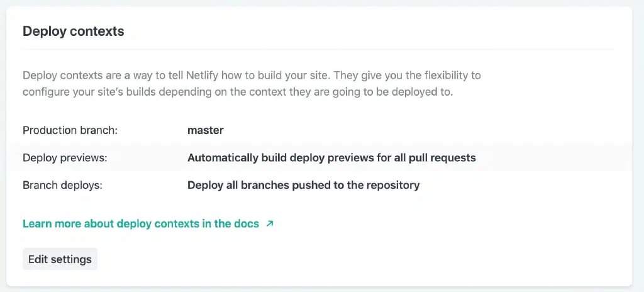
Task: Click the external-link arrow icon beside docs link
Action: pyautogui.click(x=269, y=224)
